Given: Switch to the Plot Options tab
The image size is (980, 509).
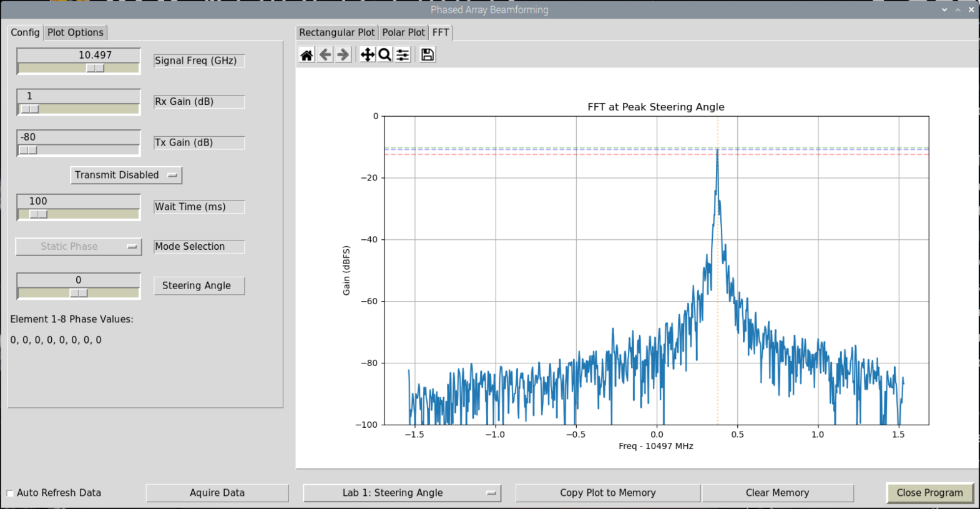Looking at the screenshot, I should coord(76,32).
